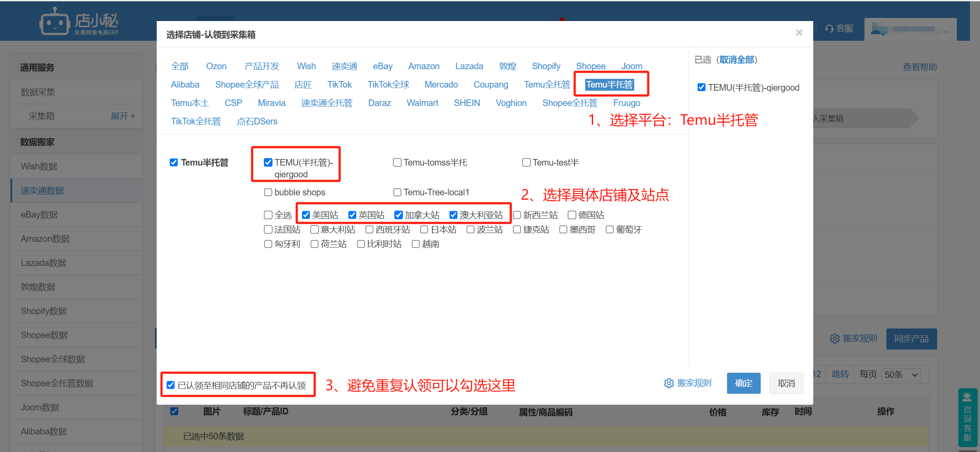Click the 已选中50条数据 notice text
The width and height of the screenshot is (980, 452).
coord(213,436)
